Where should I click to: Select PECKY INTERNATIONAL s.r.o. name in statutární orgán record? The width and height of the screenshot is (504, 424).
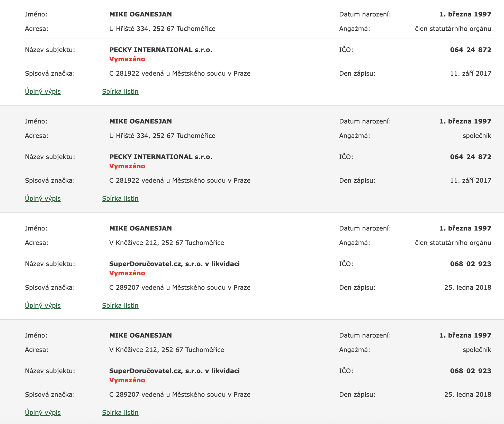(161, 50)
